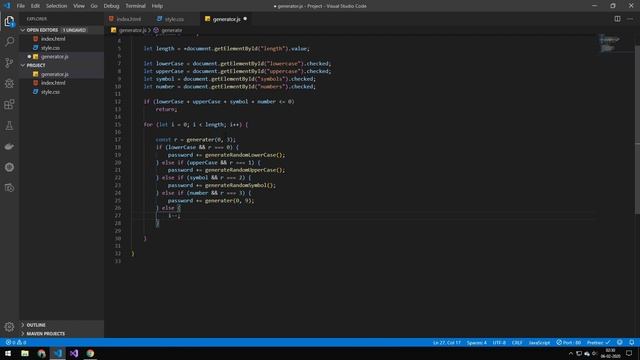Viewport: 640px width, 360px height.
Task: Click the Spaces: 4 indentation status item
Action: (x=476, y=342)
